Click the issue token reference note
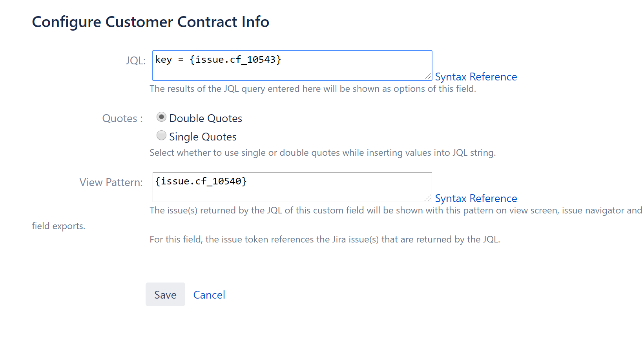 pyautogui.click(x=325, y=239)
